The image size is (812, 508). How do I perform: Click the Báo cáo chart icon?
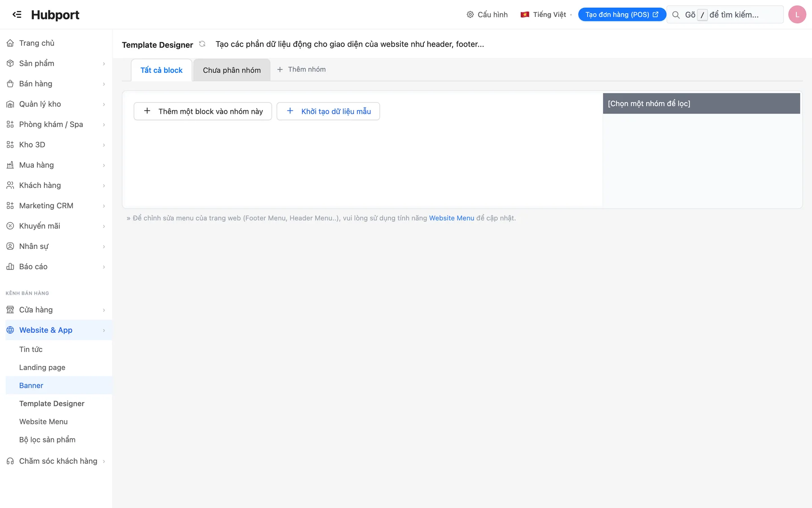tap(10, 267)
